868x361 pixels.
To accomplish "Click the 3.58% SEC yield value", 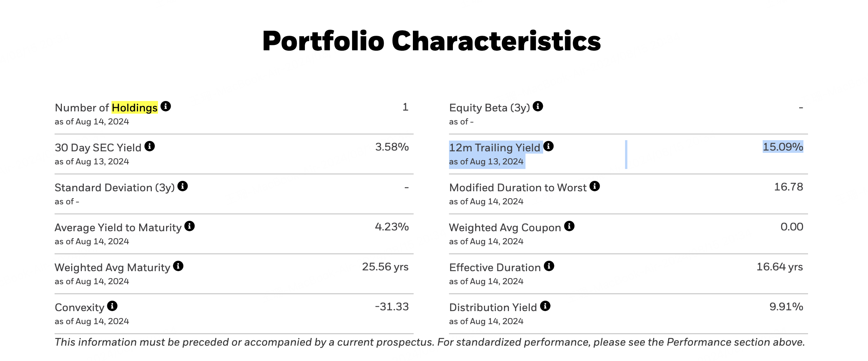I will pyautogui.click(x=392, y=147).
